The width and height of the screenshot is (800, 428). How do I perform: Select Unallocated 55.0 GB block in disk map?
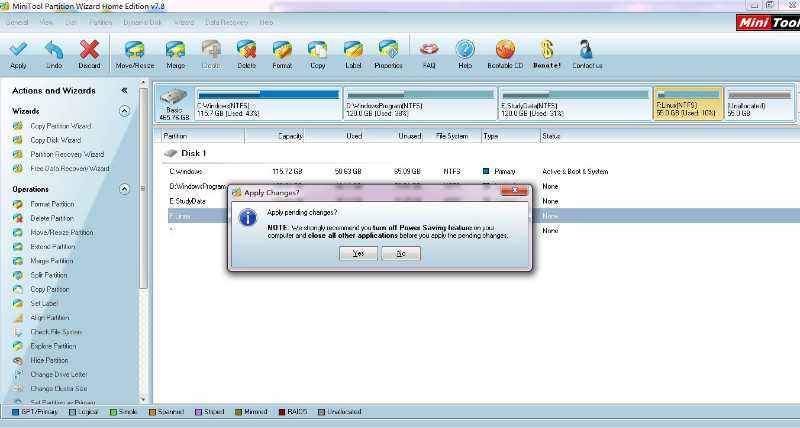click(x=759, y=104)
